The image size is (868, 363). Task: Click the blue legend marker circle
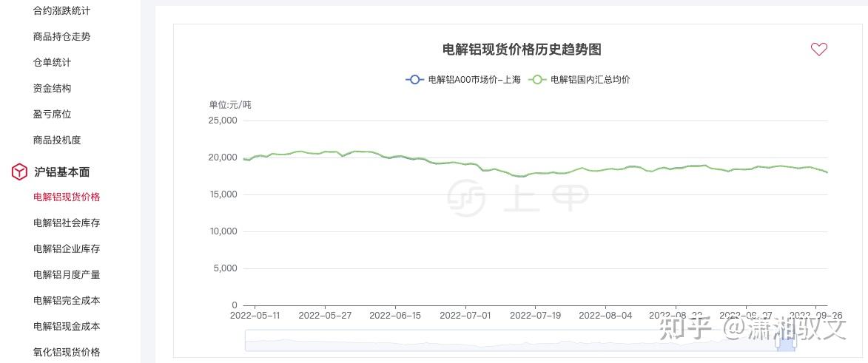414,80
